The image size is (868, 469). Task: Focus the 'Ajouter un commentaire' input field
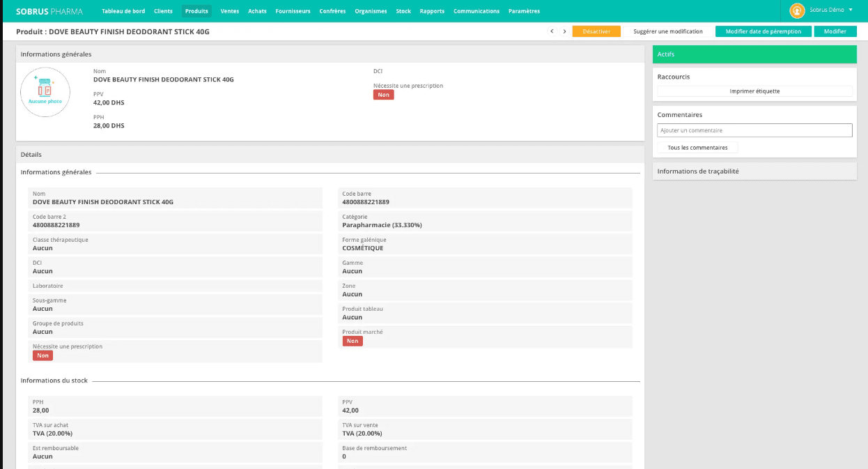tap(754, 130)
